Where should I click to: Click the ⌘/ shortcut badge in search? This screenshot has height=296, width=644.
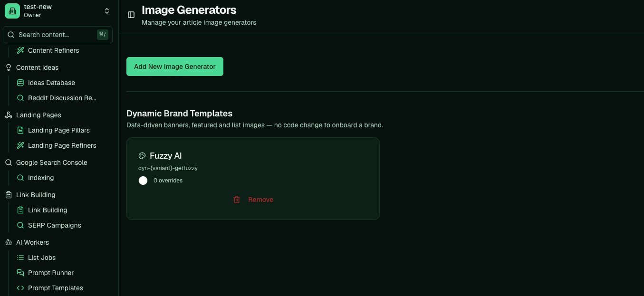pyautogui.click(x=102, y=35)
